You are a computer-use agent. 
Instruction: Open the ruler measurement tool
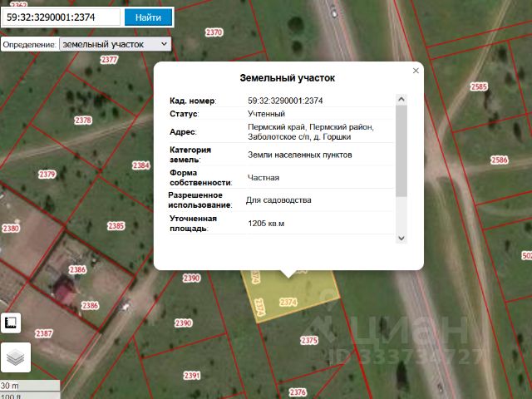pyautogui.click(x=11, y=323)
